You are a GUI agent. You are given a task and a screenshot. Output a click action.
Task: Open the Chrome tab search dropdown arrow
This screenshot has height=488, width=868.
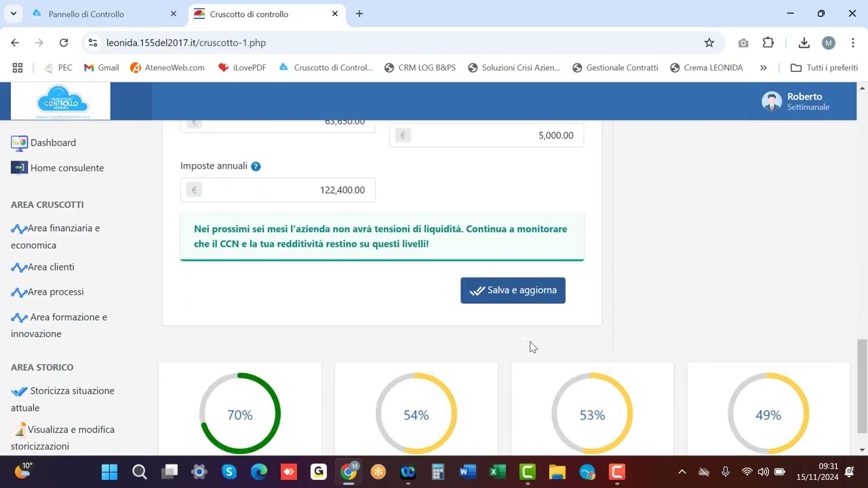[x=13, y=14]
